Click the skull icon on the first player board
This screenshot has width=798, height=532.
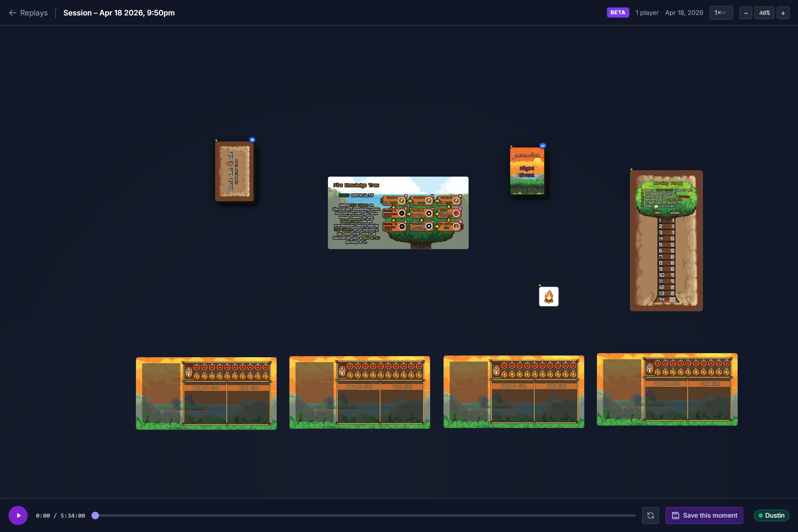pos(189,369)
